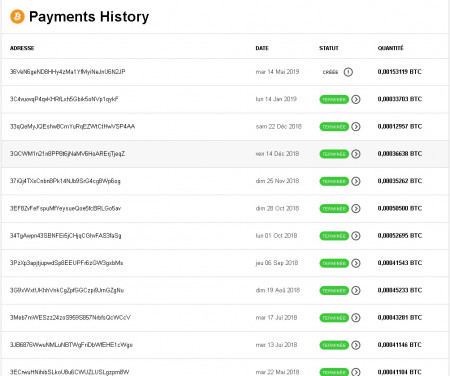Click the STATUT column header
The width and height of the screenshot is (450, 376).
(329, 48)
